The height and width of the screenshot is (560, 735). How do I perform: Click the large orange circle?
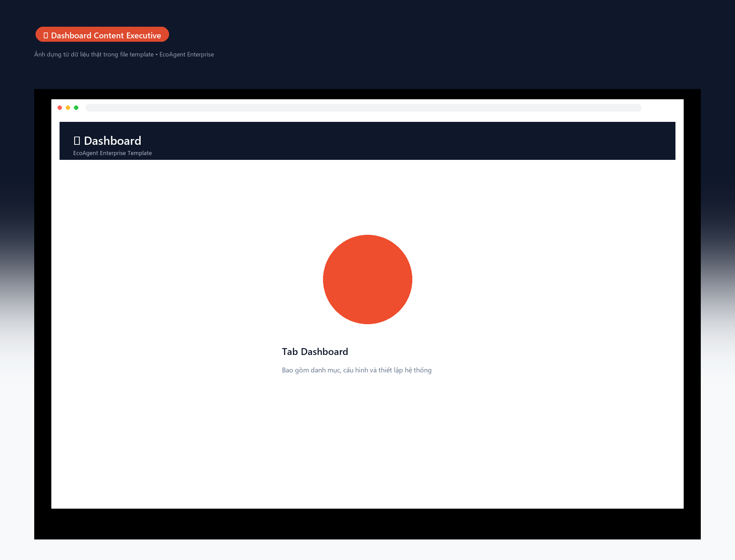tap(367, 279)
